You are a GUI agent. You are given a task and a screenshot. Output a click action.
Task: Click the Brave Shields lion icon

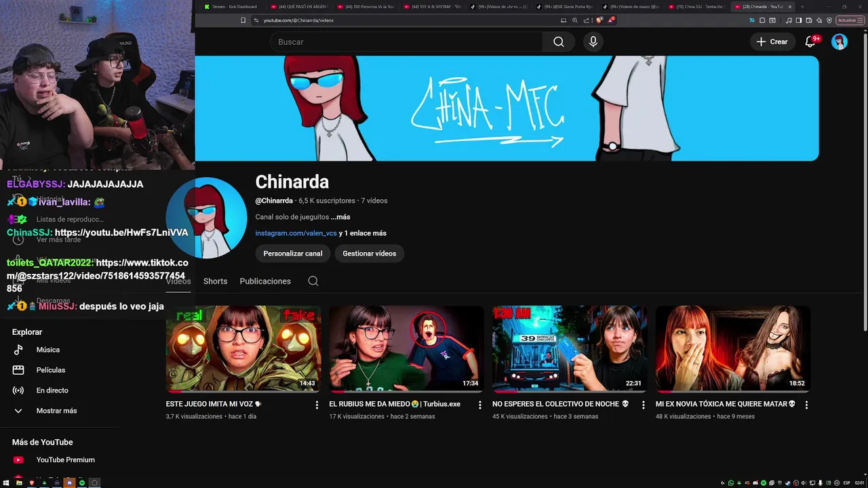point(599,20)
